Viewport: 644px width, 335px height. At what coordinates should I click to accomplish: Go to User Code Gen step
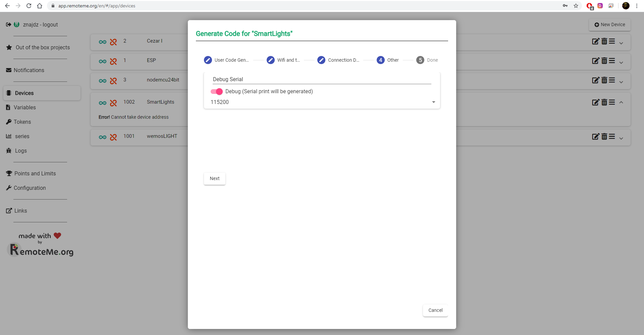point(226,60)
